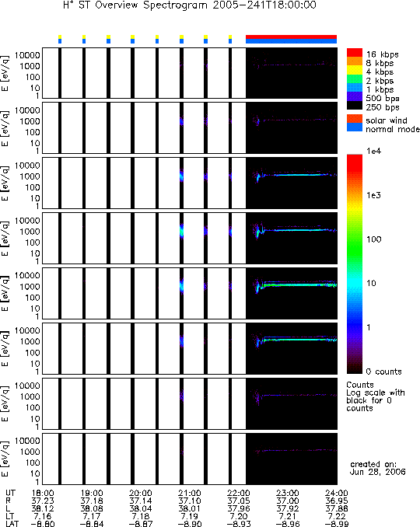The width and height of the screenshot is (420, 527).
Task: Click the '1e3' color bar tick label
Action: click(373, 195)
